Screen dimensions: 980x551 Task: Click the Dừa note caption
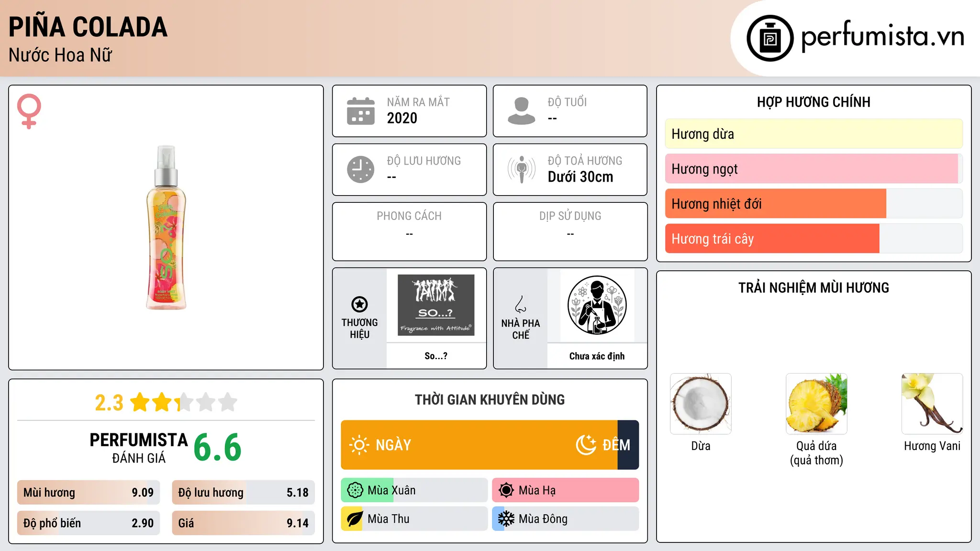coord(701,446)
